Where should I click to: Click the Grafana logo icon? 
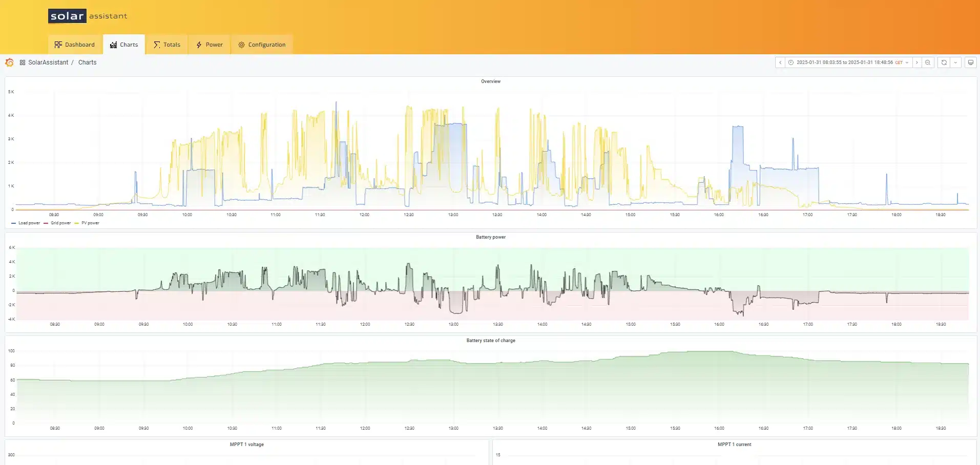click(x=9, y=62)
